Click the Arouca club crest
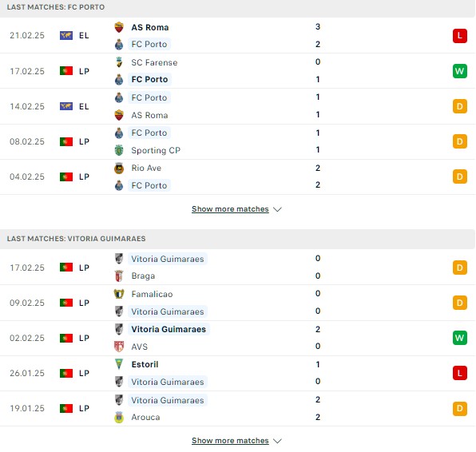Image resolution: width=476 pixels, height=452 pixels. click(x=119, y=418)
